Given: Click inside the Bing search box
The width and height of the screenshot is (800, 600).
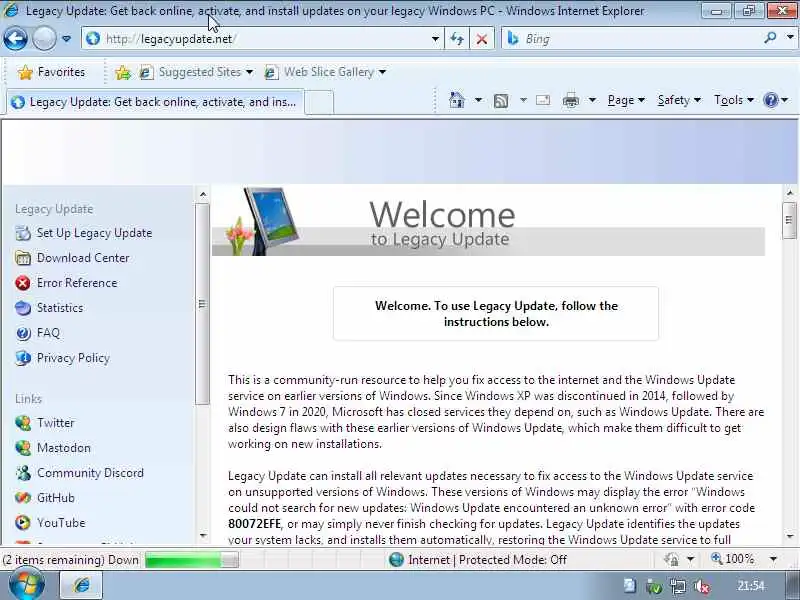Looking at the screenshot, I should (x=633, y=39).
